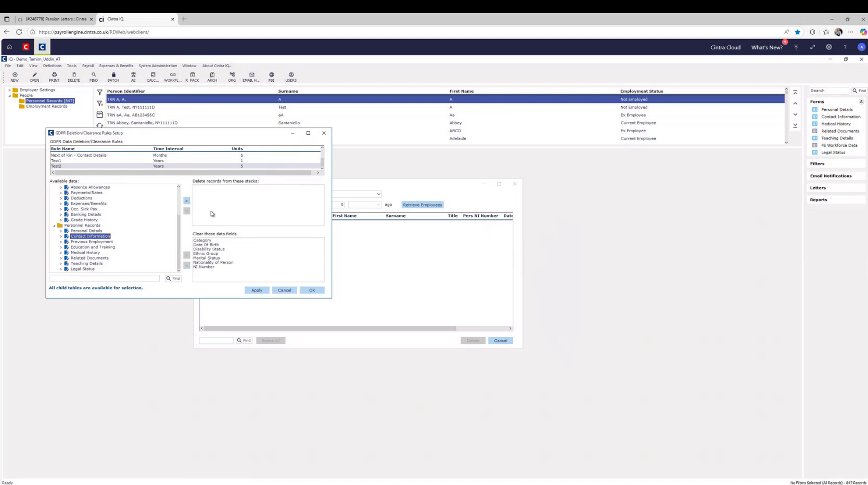The width and height of the screenshot is (868, 485).
Task: Expand the Absence Allowances tree node
Action: click(x=60, y=187)
